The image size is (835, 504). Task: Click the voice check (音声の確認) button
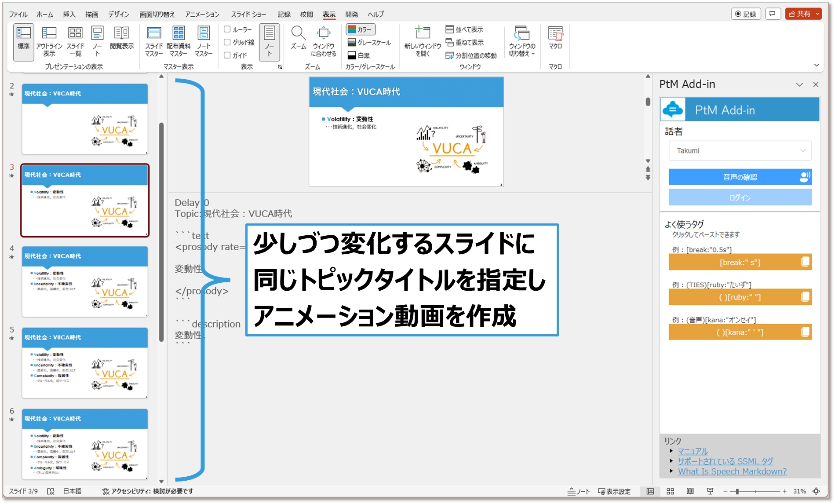click(740, 177)
